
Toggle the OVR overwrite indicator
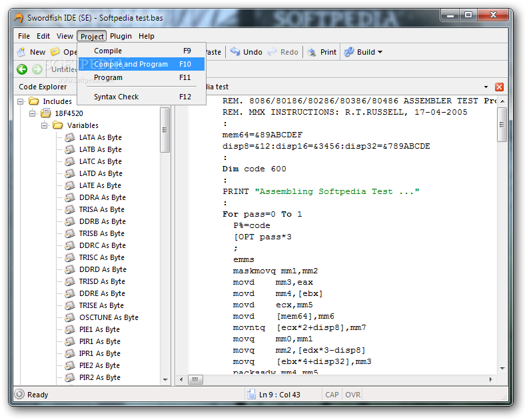(x=352, y=395)
